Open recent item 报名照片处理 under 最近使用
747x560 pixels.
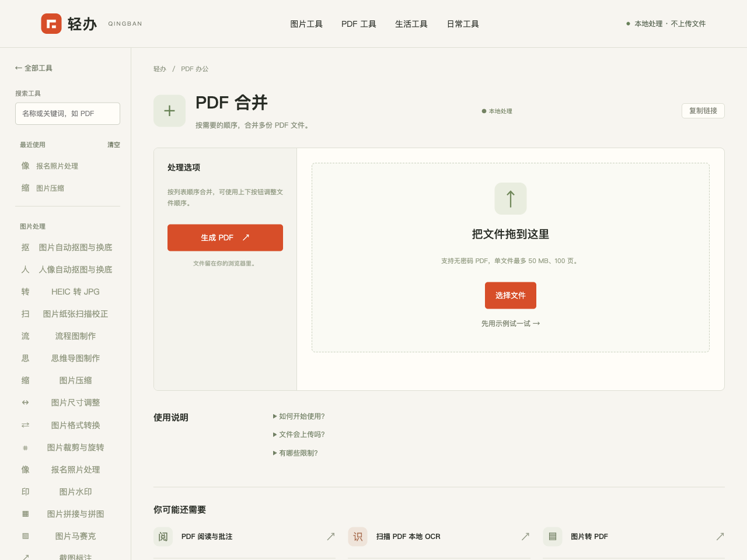pyautogui.click(x=68, y=166)
